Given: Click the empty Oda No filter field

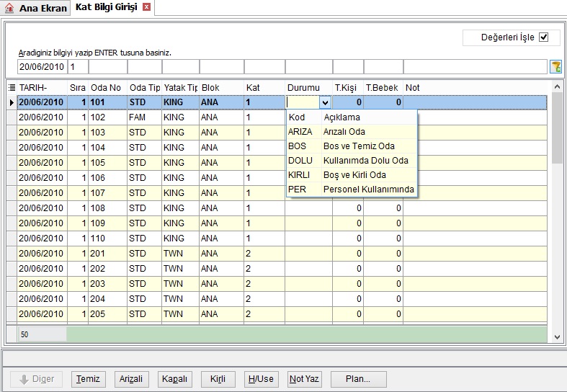Looking at the screenshot, I should [108, 67].
